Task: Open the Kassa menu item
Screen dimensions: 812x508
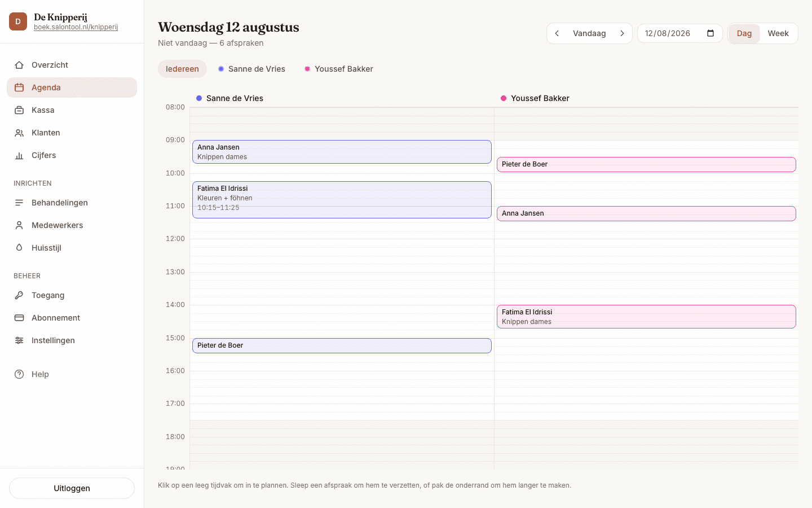Action: pos(72,110)
